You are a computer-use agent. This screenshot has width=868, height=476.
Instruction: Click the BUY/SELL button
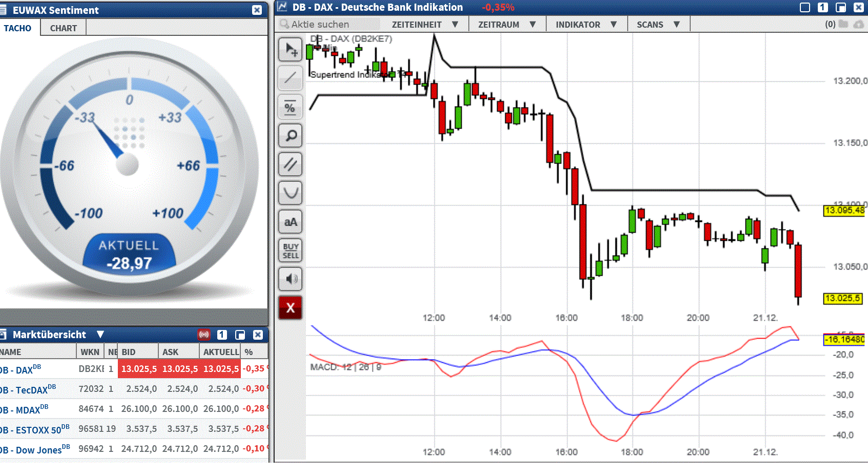[x=290, y=251]
